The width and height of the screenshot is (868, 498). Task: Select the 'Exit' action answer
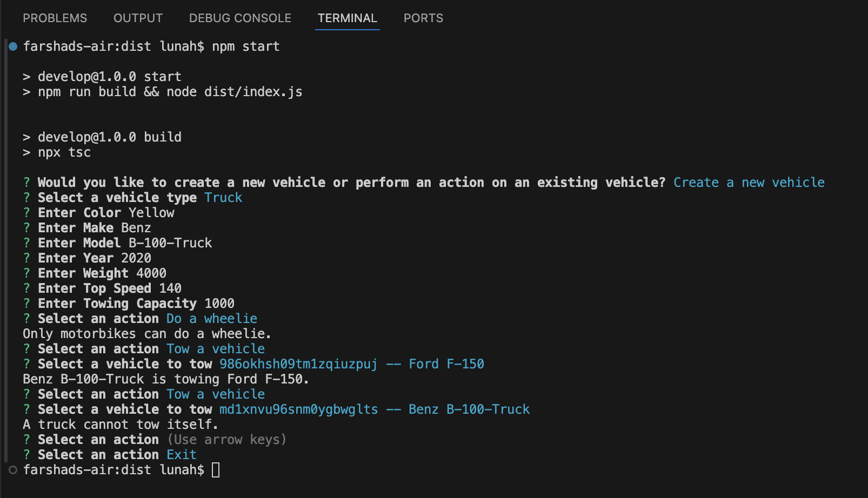pos(181,454)
